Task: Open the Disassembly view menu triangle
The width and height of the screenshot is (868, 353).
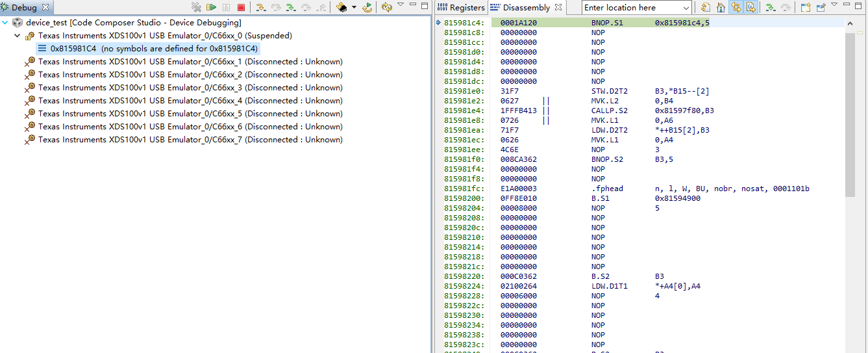Action: [834, 5]
